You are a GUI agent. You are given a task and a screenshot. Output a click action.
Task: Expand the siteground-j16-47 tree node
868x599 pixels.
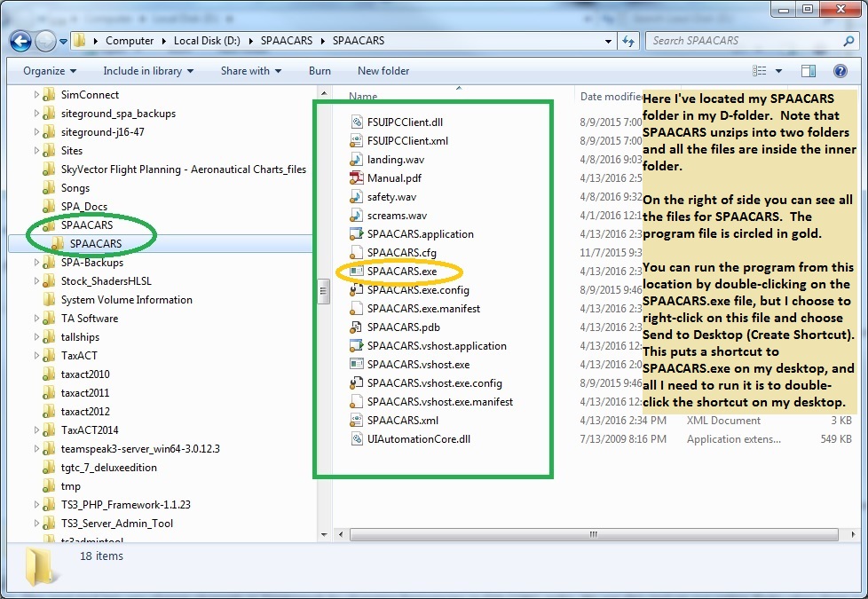(x=36, y=131)
